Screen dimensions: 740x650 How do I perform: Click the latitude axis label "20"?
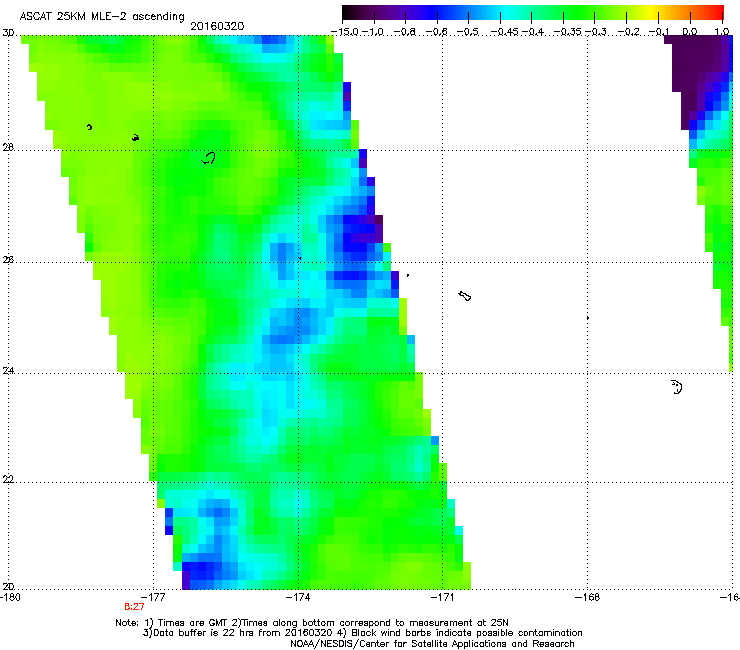(x=8, y=587)
